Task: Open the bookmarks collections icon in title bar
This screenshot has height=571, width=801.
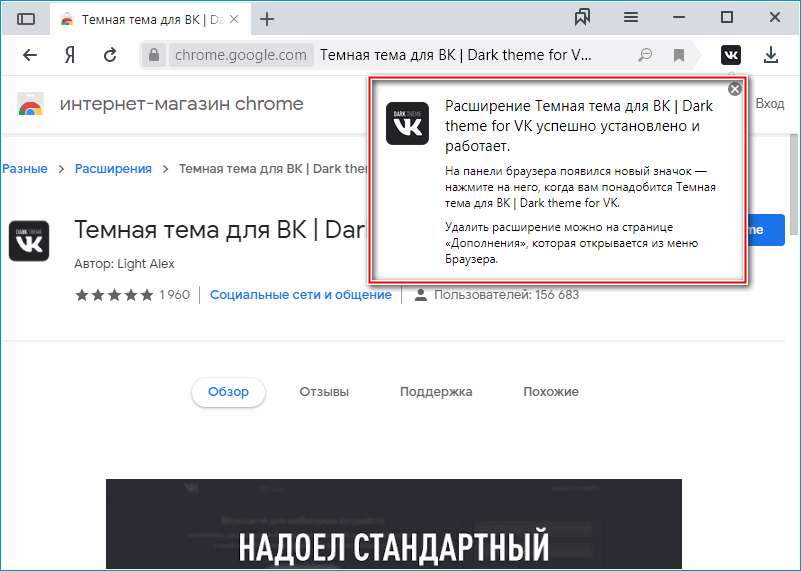Action: click(x=582, y=17)
